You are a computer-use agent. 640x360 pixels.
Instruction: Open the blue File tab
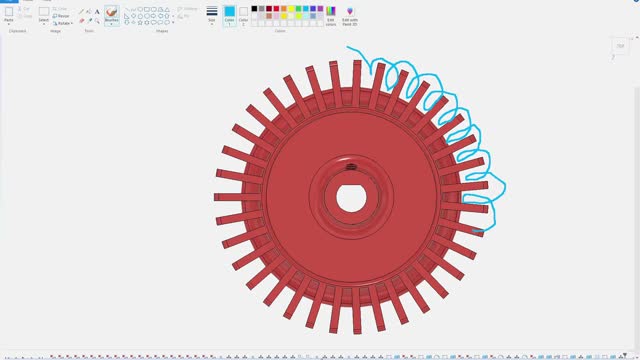[x=9, y=1]
